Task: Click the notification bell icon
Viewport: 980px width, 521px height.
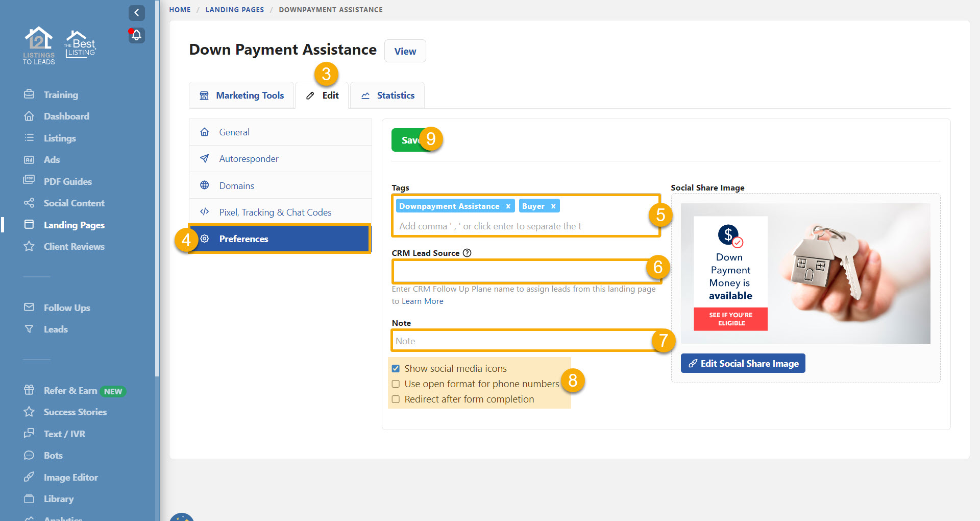Action: (136, 35)
